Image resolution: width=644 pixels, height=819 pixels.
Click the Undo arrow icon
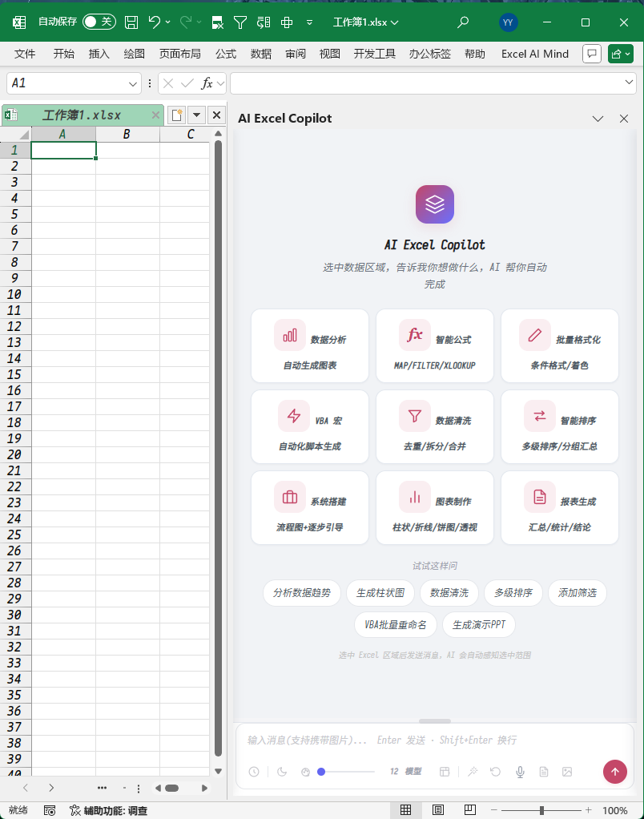point(154,22)
